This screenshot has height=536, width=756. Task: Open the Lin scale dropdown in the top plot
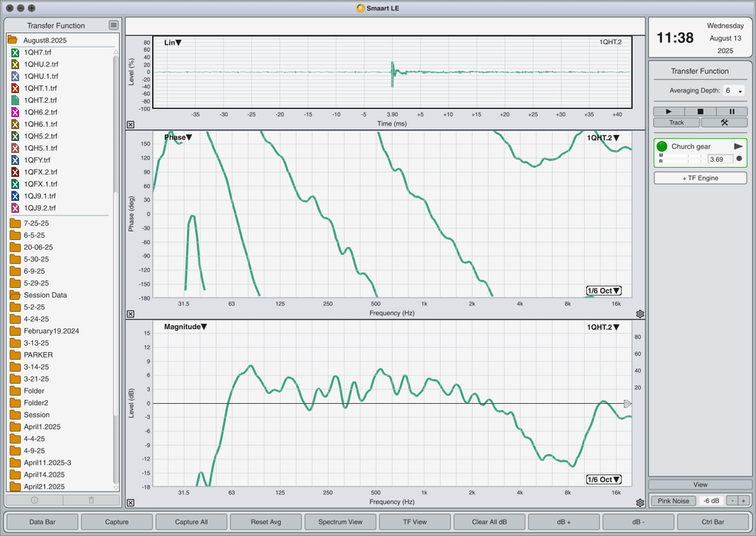[x=173, y=42]
